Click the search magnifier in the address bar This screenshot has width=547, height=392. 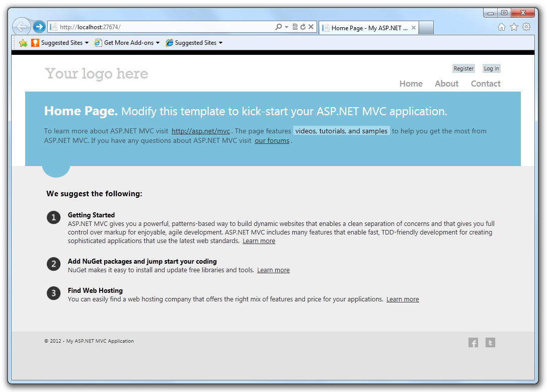coord(278,27)
